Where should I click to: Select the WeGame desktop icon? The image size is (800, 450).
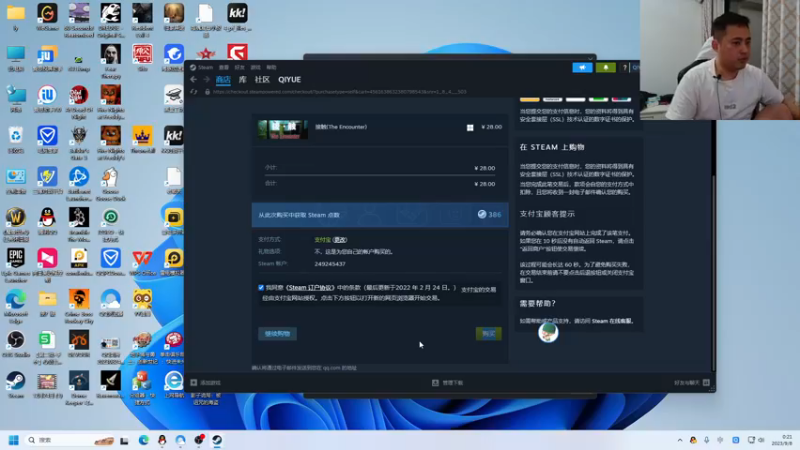(x=47, y=17)
